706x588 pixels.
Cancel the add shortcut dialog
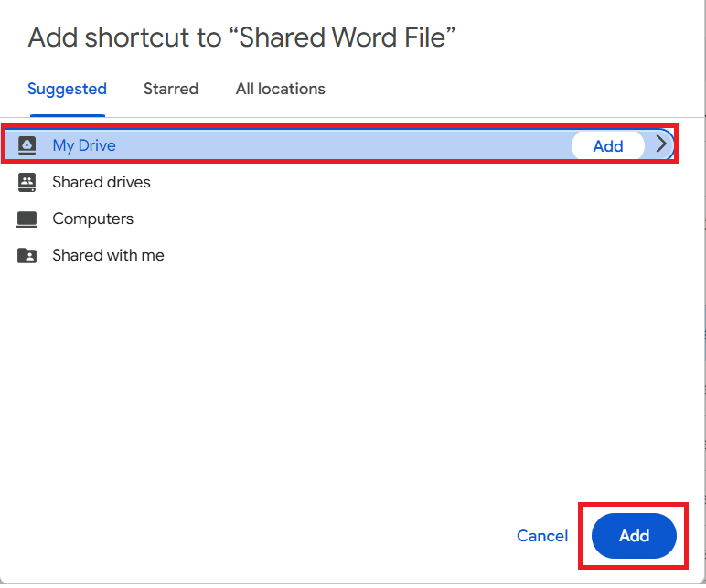pyautogui.click(x=542, y=536)
